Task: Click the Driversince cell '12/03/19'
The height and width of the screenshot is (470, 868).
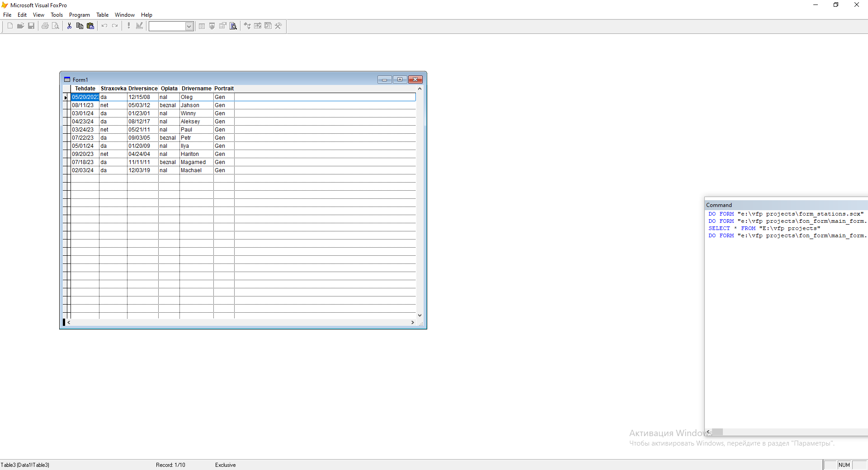Action: click(143, 170)
